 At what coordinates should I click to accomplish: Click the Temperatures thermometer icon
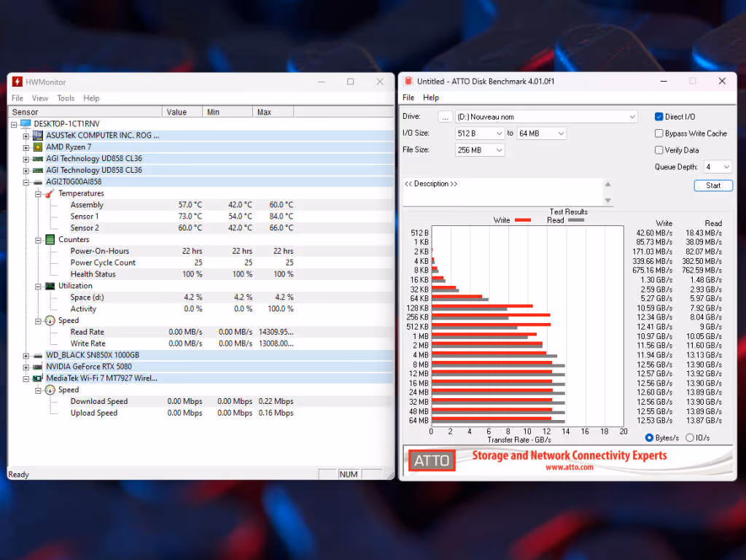50,193
